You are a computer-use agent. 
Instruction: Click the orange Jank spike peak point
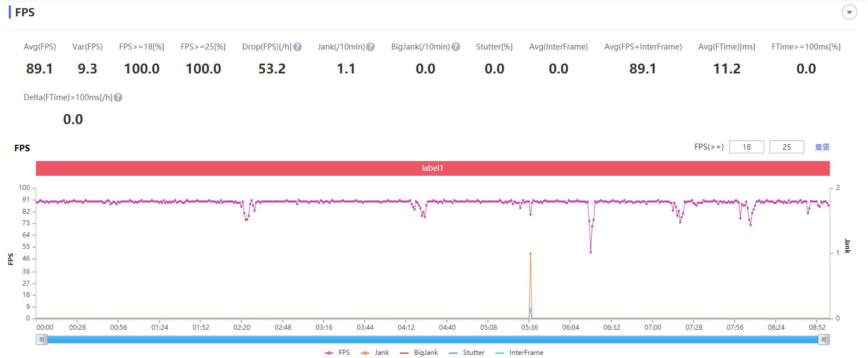[x=530, y=254]
